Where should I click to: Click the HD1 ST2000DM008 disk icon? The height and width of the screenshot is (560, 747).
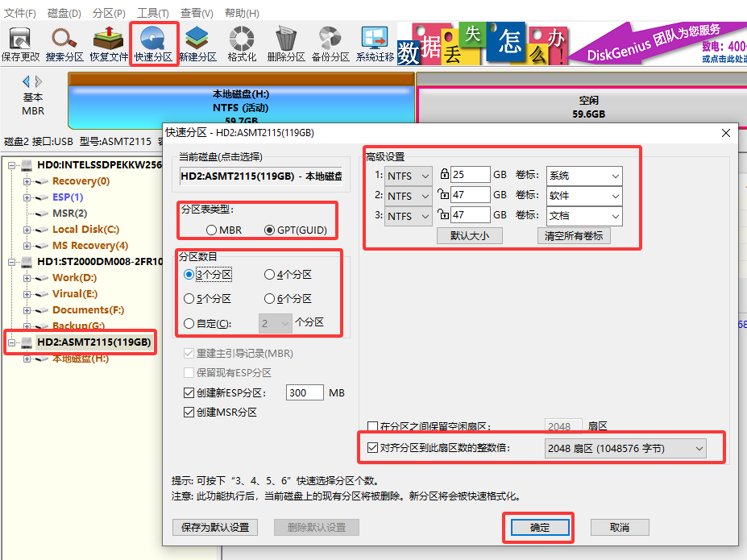[x=27, y=262]
